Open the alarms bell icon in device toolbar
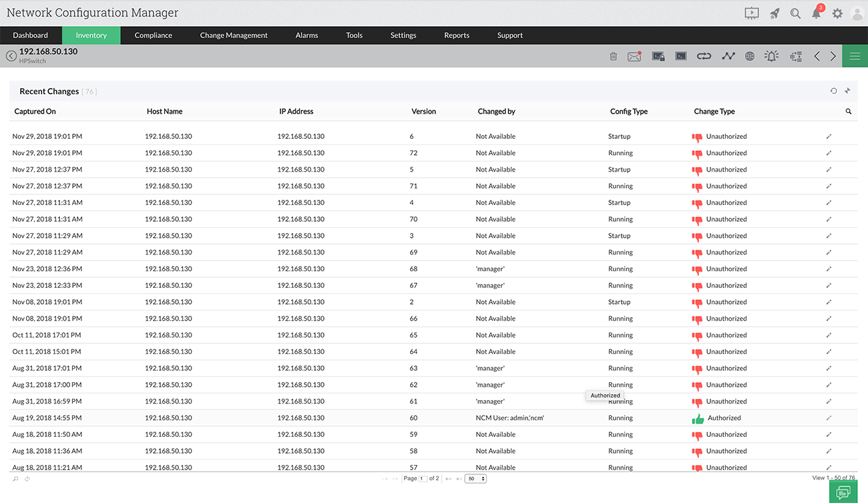The width and height of the screenshot is (868, 503). point(771,56)
